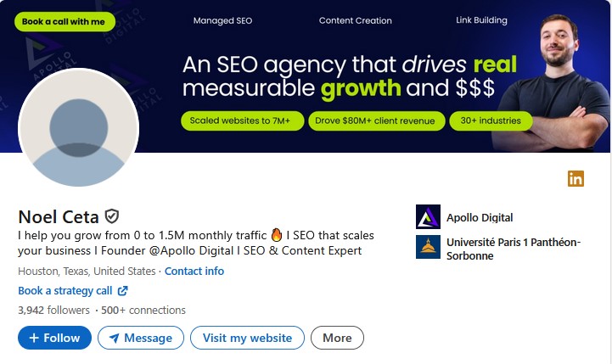This screenshot has width=612, height=364.
Task: Click the Visit my website button
Action: click(247, 338)
